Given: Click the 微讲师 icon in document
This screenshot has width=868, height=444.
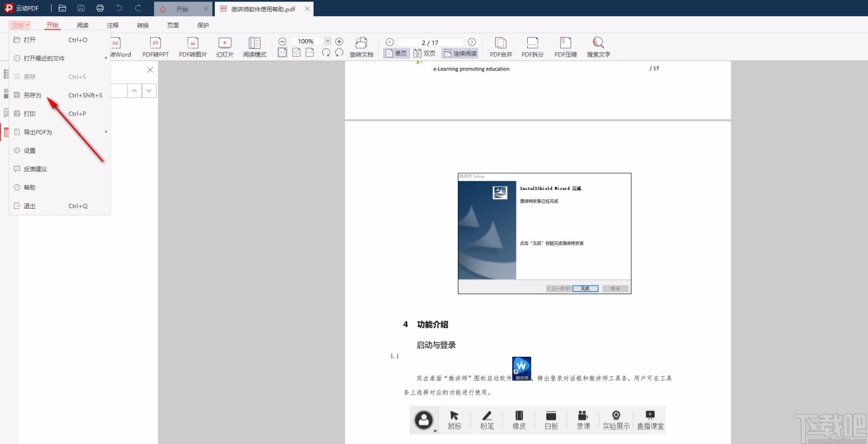Looking at the screenshot, I should 521,369.
